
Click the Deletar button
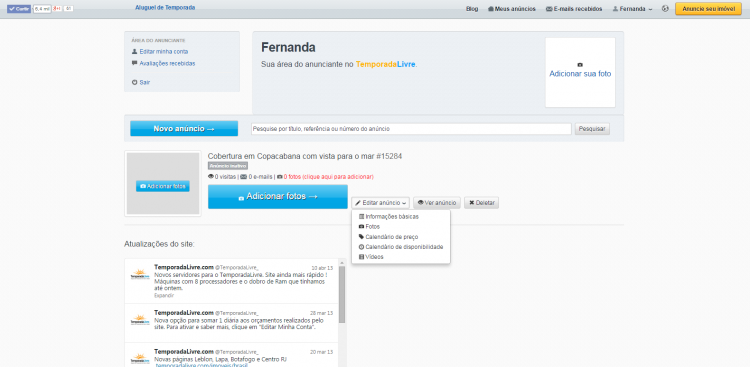pos(482,203)
